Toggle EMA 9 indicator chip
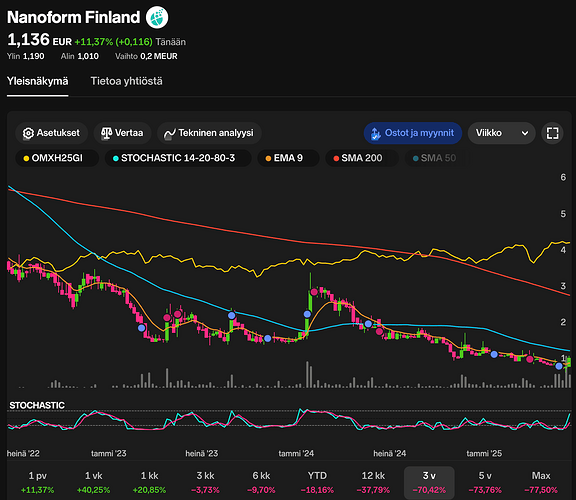Image resolution: width=576 pixels, height=500 pixels. (288, 158)
